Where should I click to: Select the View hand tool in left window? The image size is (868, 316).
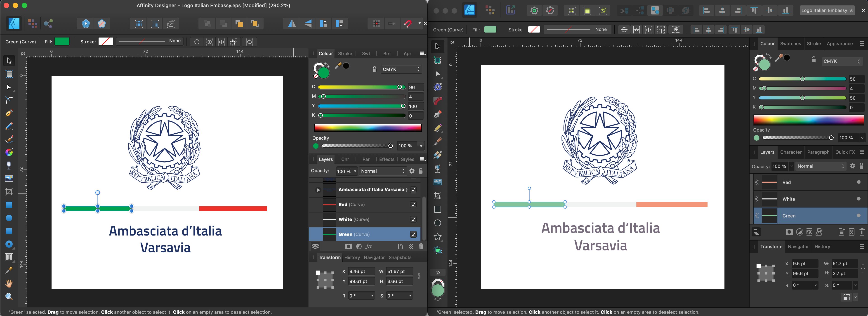9,283
